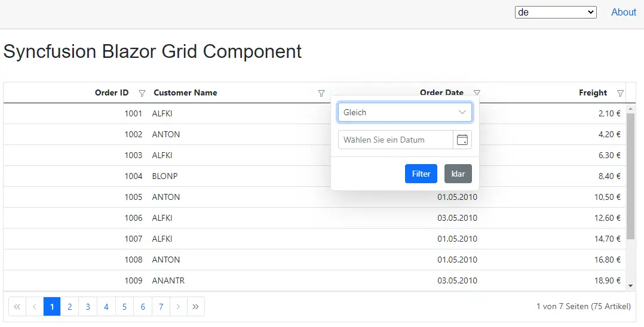The height and width of the screenshot is (327, 644).
Task: Sort by the Customer Name column header
Action: (x=185, y=92)
